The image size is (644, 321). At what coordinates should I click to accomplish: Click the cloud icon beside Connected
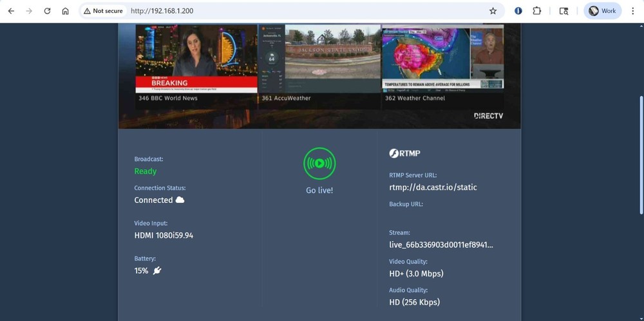pos(180,200)
